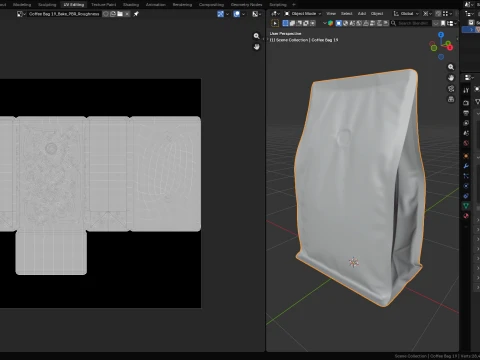
Task: Open the Output properties tab
Action: (x=466, y=113)
